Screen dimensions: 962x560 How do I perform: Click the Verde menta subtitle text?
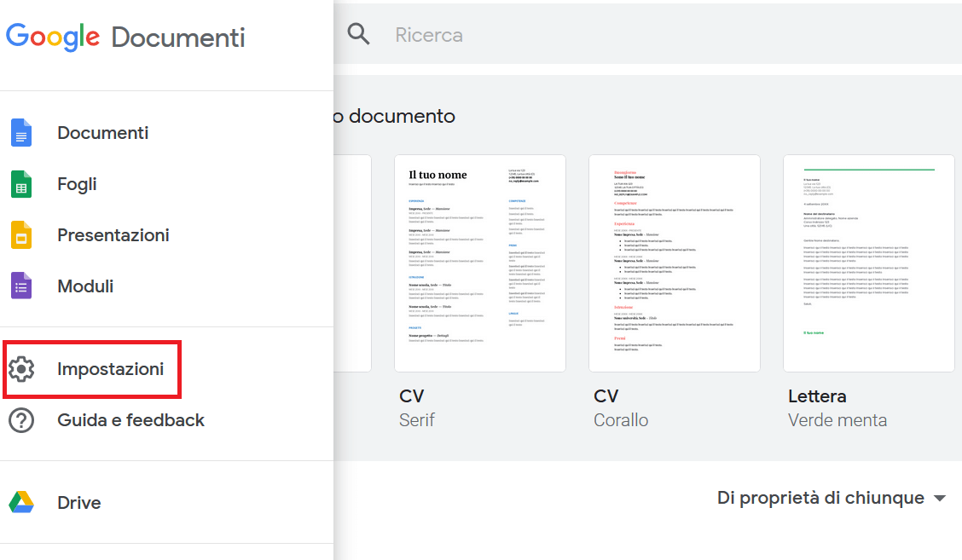click(837, 420)
